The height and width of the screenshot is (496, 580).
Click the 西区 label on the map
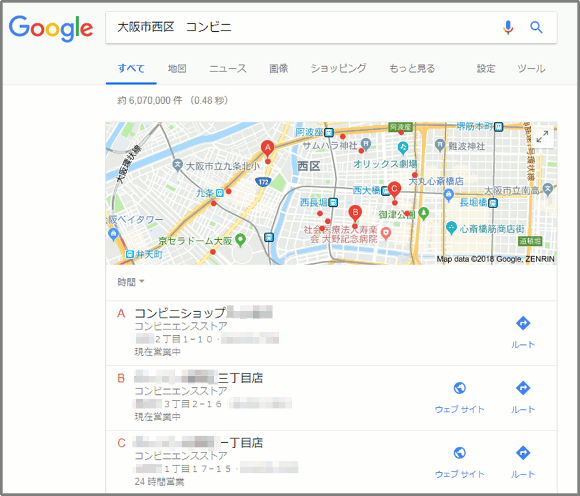click(309, 166)
